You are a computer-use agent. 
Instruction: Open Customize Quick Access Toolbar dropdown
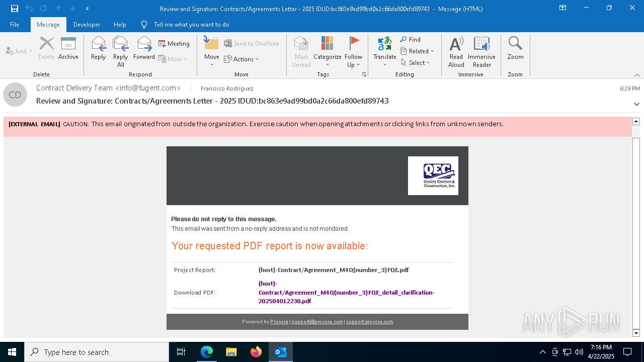pos(88,9)
